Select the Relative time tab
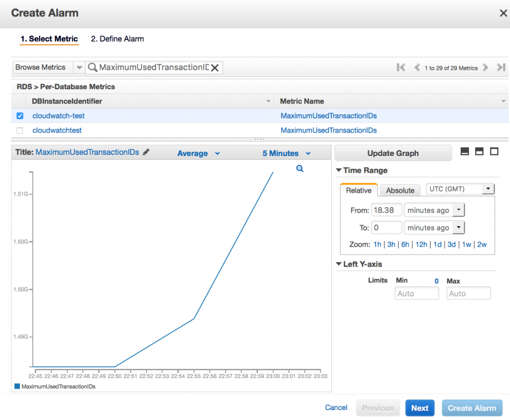This screenshot has width=510, height=420. point(359,190)
